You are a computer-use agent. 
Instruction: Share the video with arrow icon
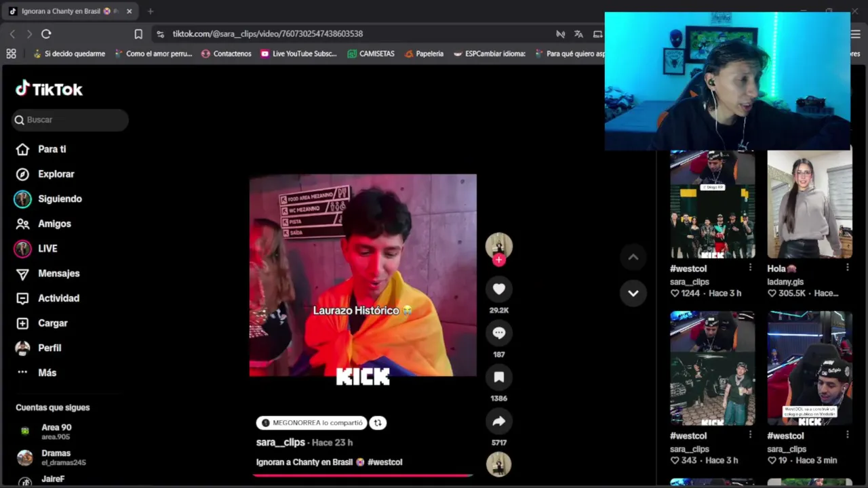pyautogui.click(x=499, y=422)
